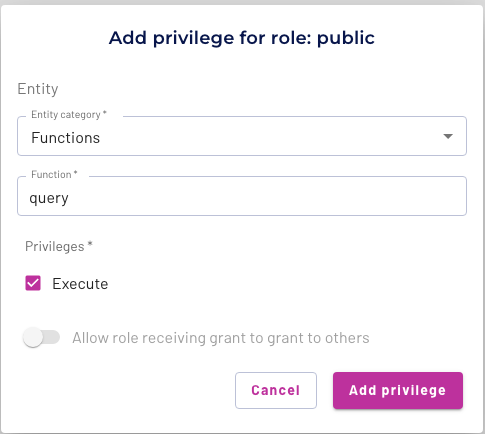The height and width of the screenshot is (434, 485).
Task: Click the dropdown caret arrow beside Functions
Action: point(448,136)
